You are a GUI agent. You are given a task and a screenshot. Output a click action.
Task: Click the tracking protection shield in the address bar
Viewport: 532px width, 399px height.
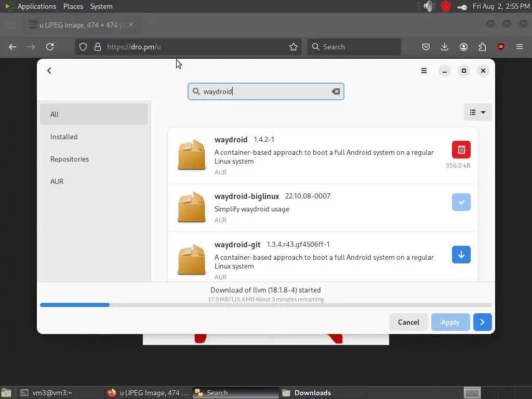pyautogui.click(x=83, y=47)
